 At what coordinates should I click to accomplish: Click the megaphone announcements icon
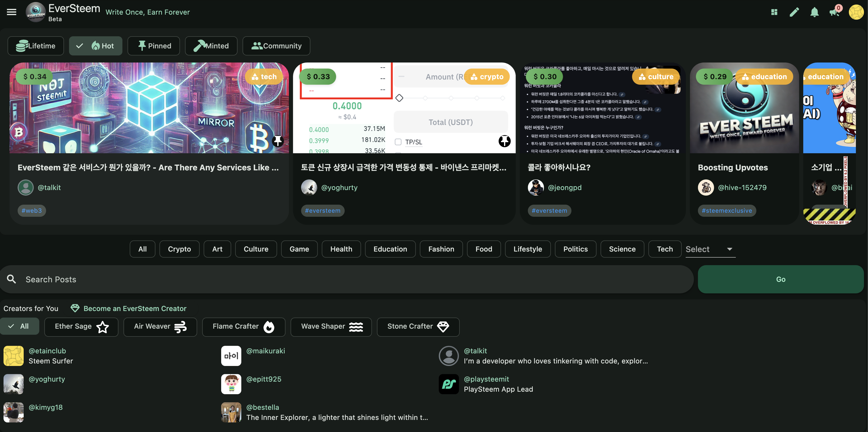click(834, 13)
